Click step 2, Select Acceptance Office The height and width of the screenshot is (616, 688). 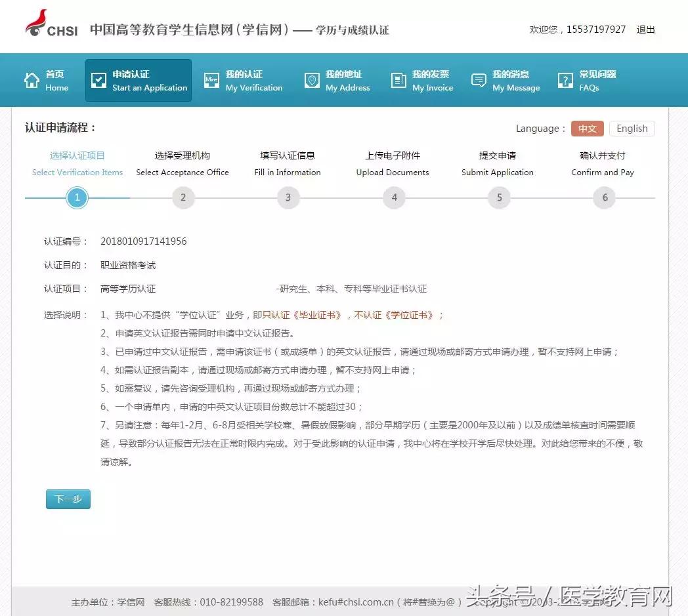point(183,197)
